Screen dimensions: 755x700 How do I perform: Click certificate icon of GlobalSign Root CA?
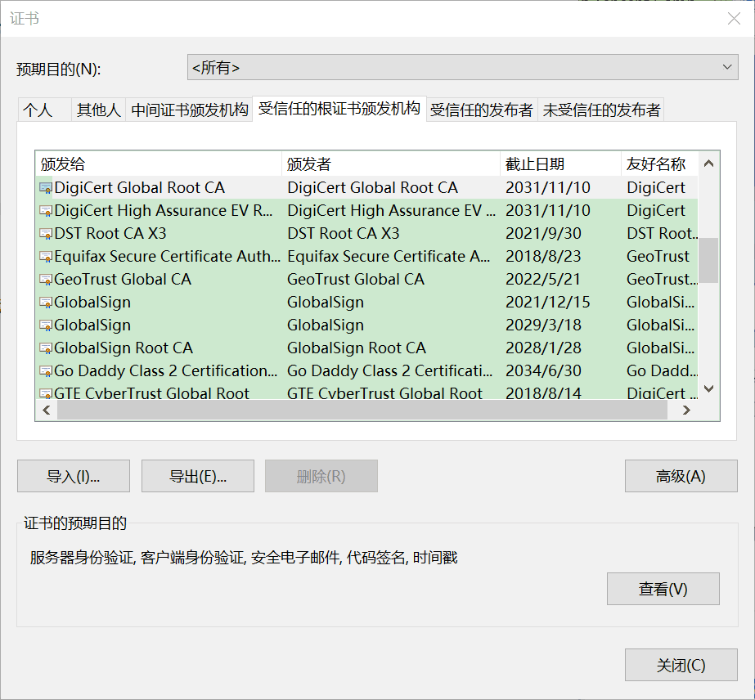[46, 348]
